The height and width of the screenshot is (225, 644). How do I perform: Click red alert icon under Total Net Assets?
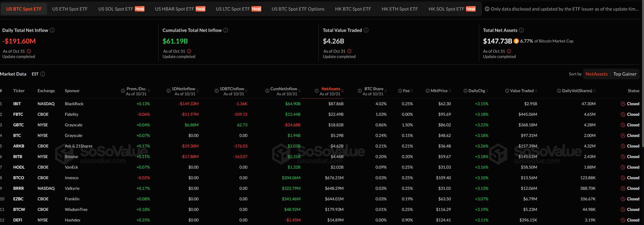[x=509, y=51]
